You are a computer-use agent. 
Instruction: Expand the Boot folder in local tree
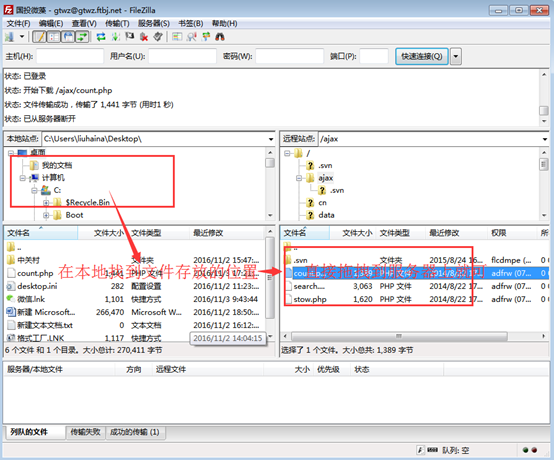[46, 215]
